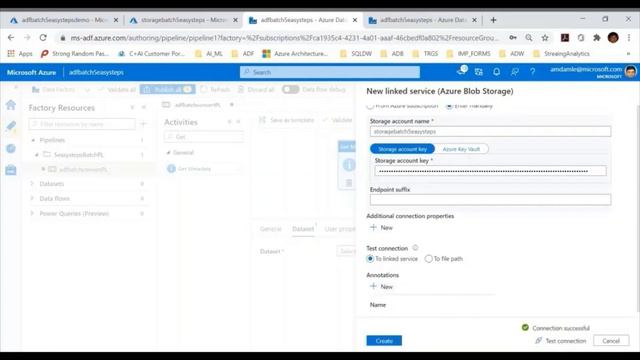640x360 pixels.
Task: Open the help question mark icon
Action: click(x=532, y=72)
